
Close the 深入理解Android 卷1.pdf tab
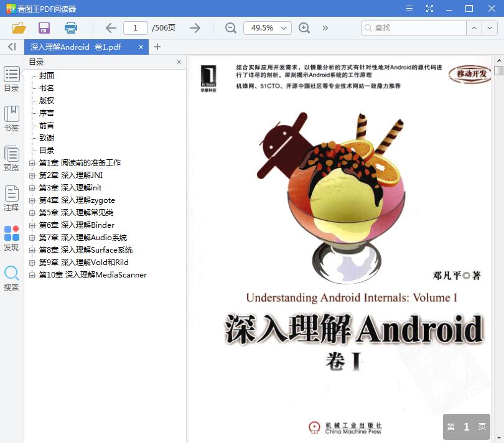141,47
